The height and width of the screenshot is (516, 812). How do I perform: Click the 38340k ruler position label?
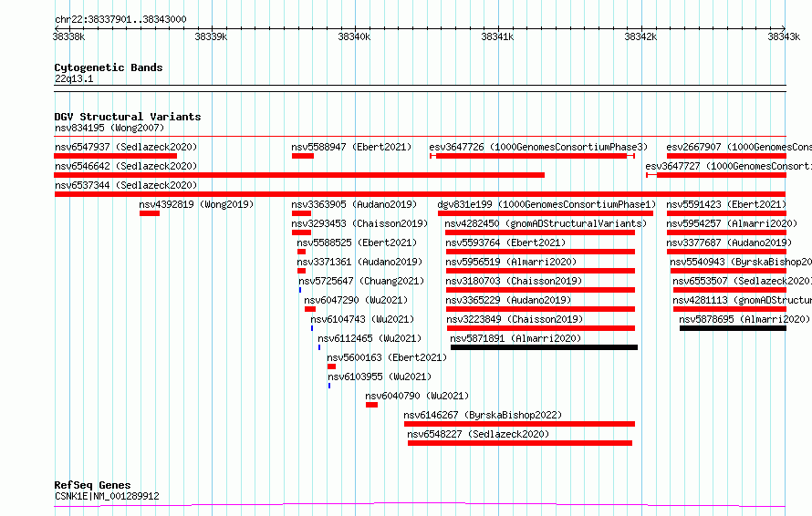pos(354,36)
